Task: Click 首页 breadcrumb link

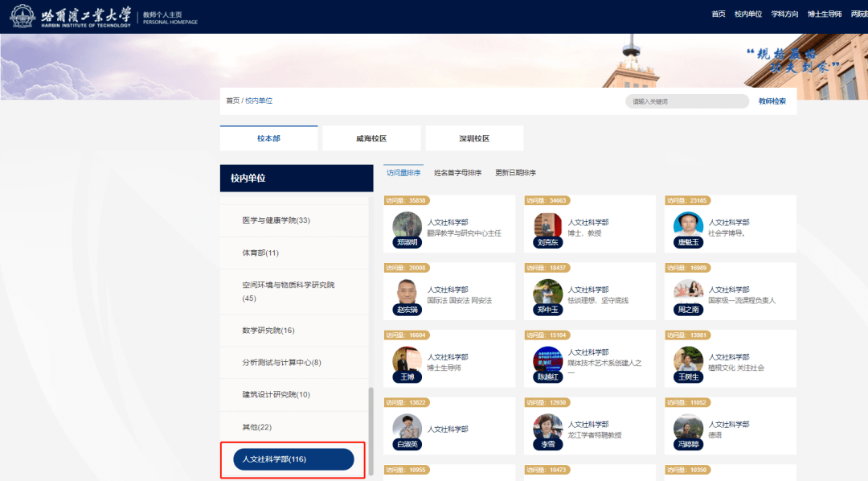Action: tap(232, 101)
